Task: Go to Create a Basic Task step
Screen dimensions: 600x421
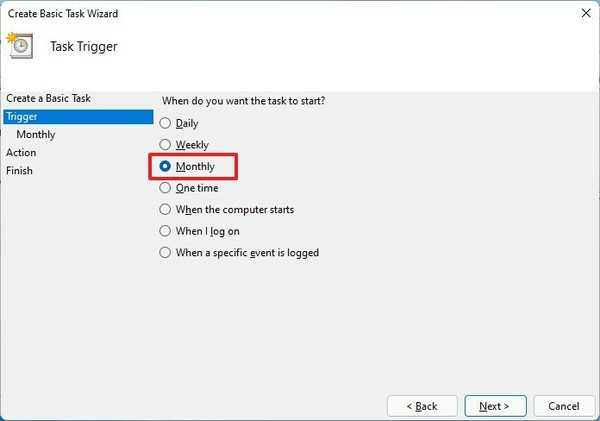Action: click(48, 98)
